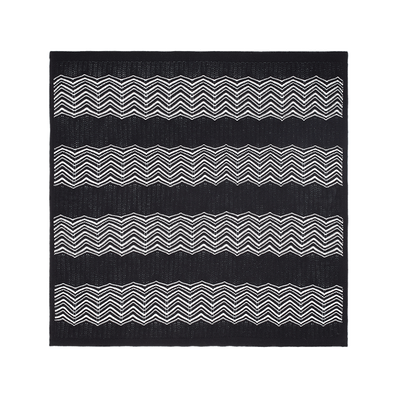This screenshot has width=400, height=400.
Task: Click the right end of the bottom zigzag band
Action: [337, 305]
